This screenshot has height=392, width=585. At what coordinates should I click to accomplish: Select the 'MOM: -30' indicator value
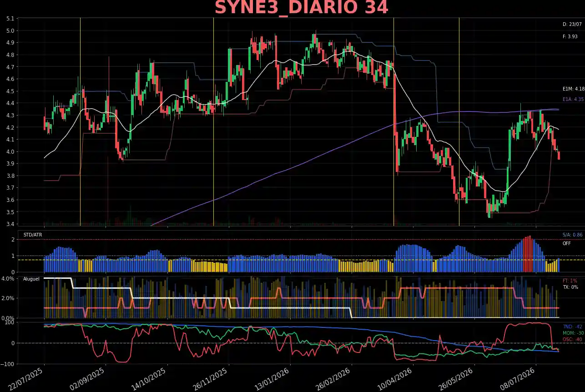[x=573, y=333]
